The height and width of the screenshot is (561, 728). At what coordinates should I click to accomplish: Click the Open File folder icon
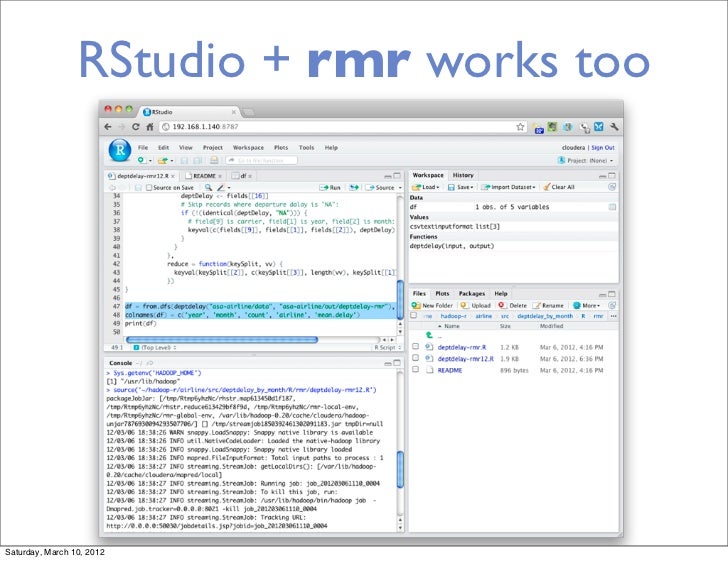pos(162,160)
